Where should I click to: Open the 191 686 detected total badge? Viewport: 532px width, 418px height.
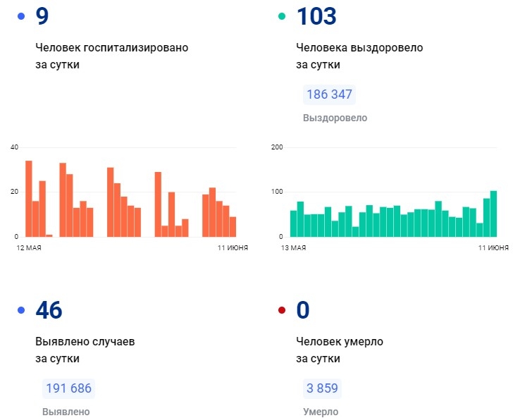(68, 388)
